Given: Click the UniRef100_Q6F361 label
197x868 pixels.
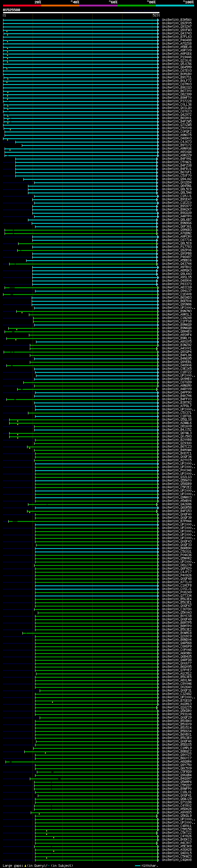Looking at the screenshot, I should click(x=176, y=226).
